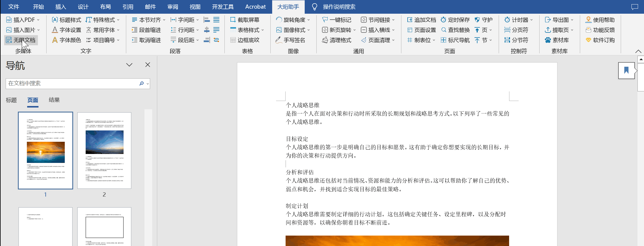
Task: Expand 节间链接 dropdown
Action: (x=393, y=20)
